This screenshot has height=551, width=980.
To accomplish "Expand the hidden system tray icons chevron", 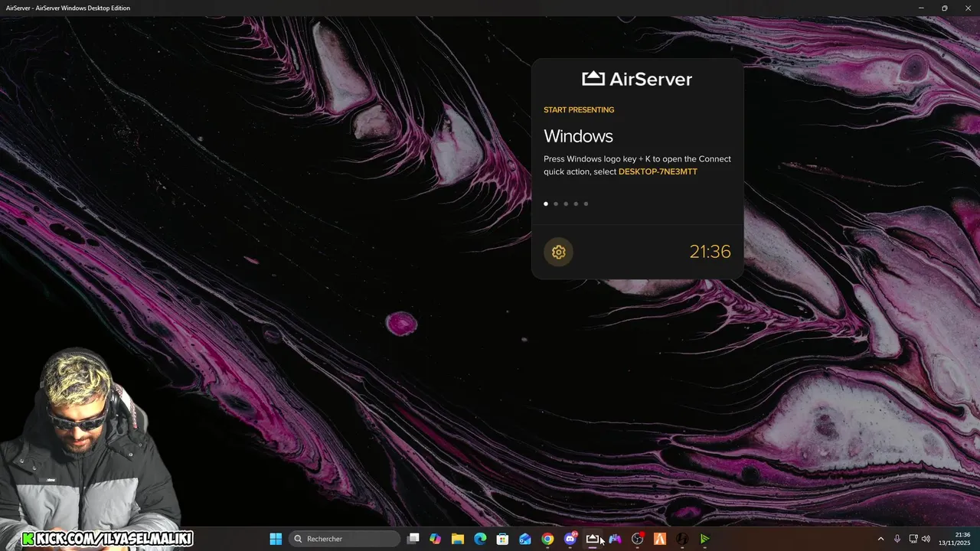I will [x=880, y=539].
